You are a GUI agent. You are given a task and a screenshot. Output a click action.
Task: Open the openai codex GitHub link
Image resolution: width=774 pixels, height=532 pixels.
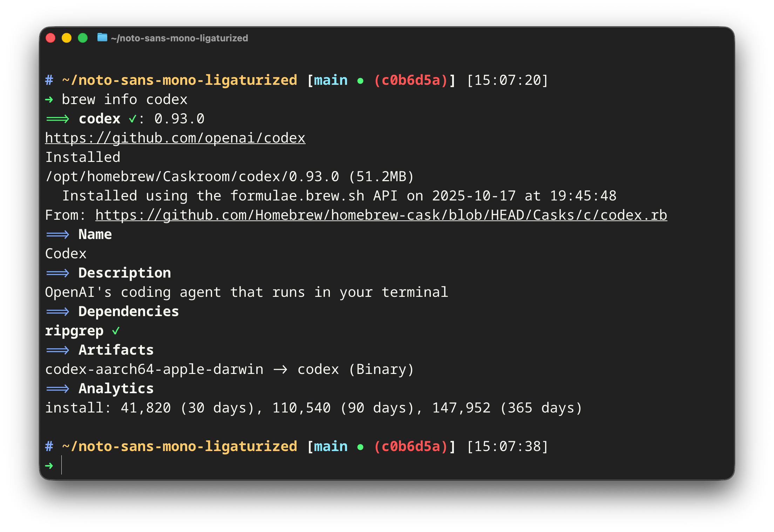(175, 138)
